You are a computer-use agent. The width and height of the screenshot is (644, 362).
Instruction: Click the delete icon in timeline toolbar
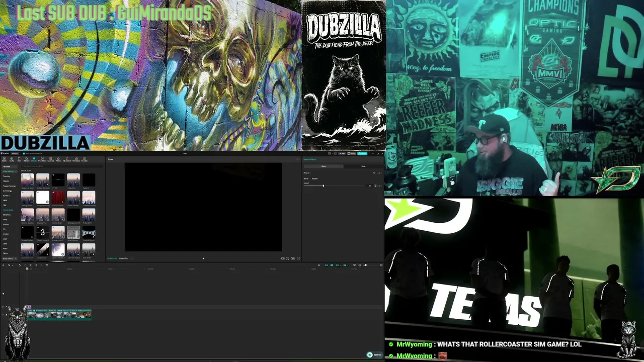click(x=46, y=265)
